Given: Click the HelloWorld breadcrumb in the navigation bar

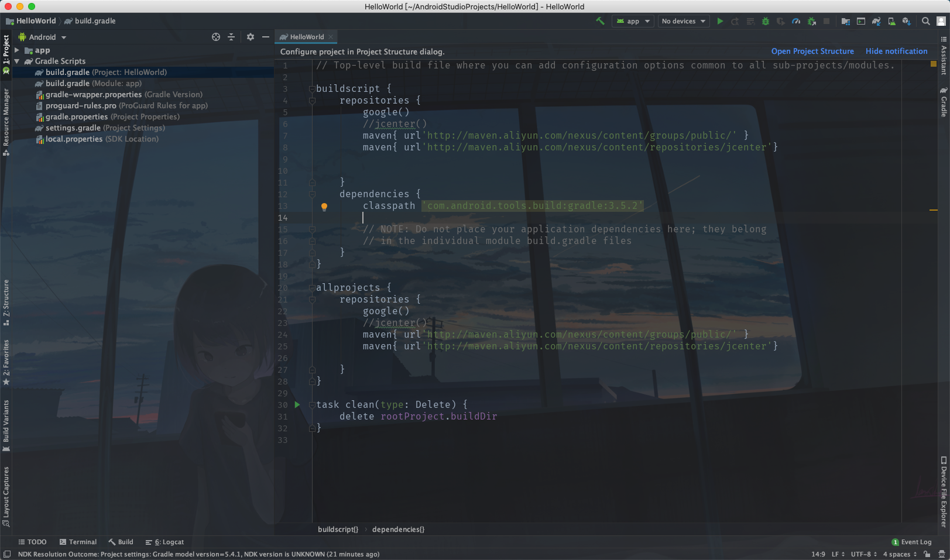Looking at the screenshot, I should 31,21.
